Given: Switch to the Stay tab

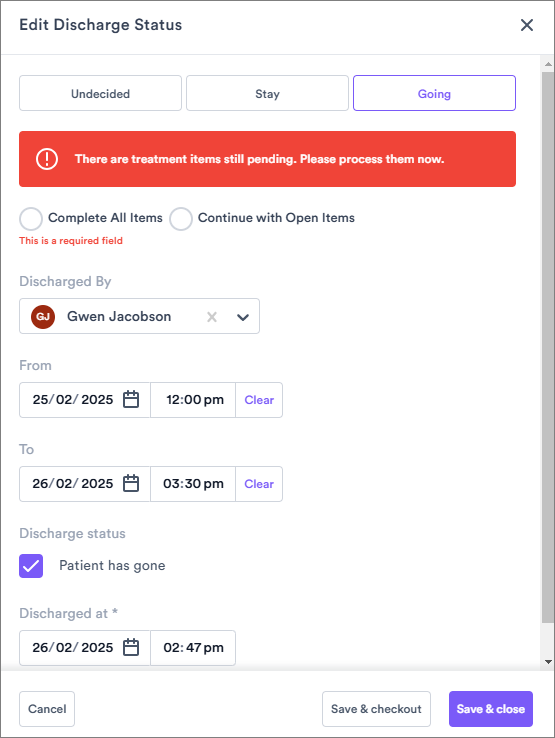Looking at the screenshot, I should pos(267,93).
